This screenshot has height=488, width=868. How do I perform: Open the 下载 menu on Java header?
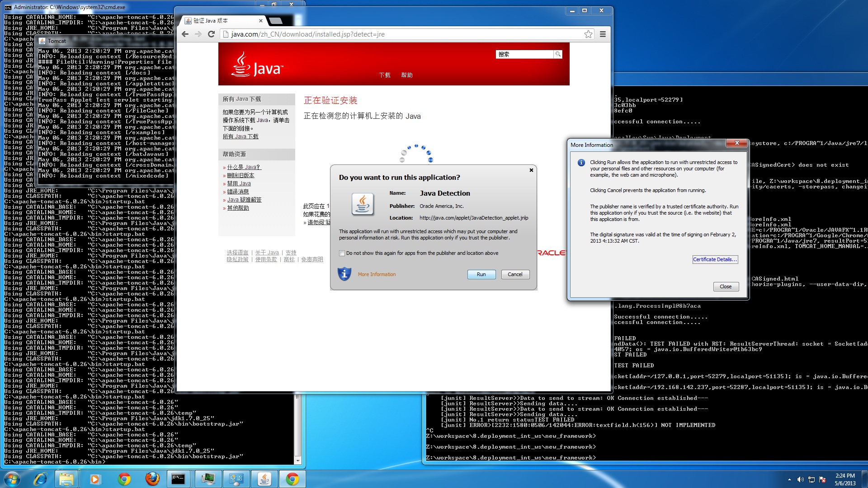click(x=385, y=75)
